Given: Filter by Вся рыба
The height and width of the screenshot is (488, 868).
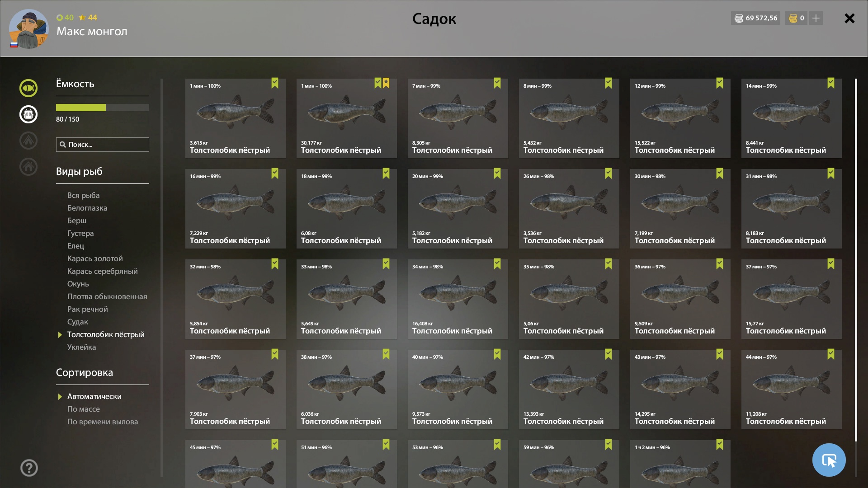Looking at the screenshot, I should pos(84,195).
